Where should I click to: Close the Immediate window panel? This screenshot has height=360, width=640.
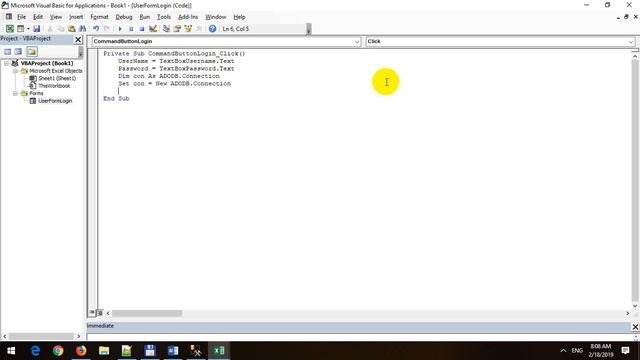click(635, 327)
